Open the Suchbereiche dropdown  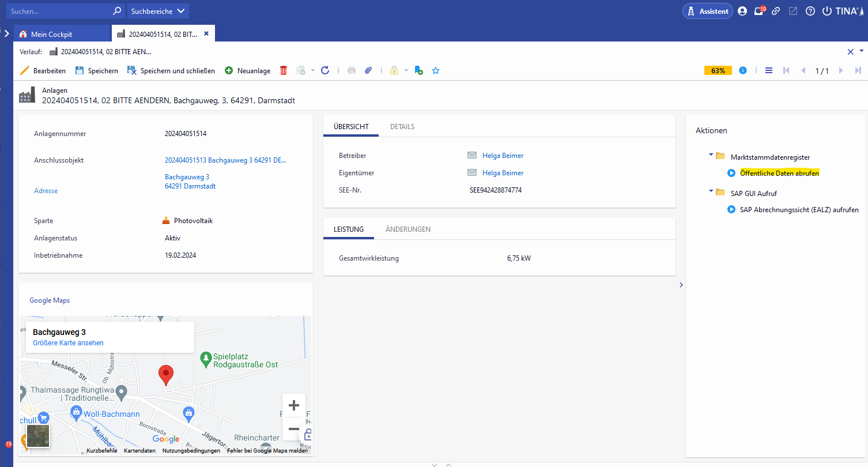[x=157, y=11]
